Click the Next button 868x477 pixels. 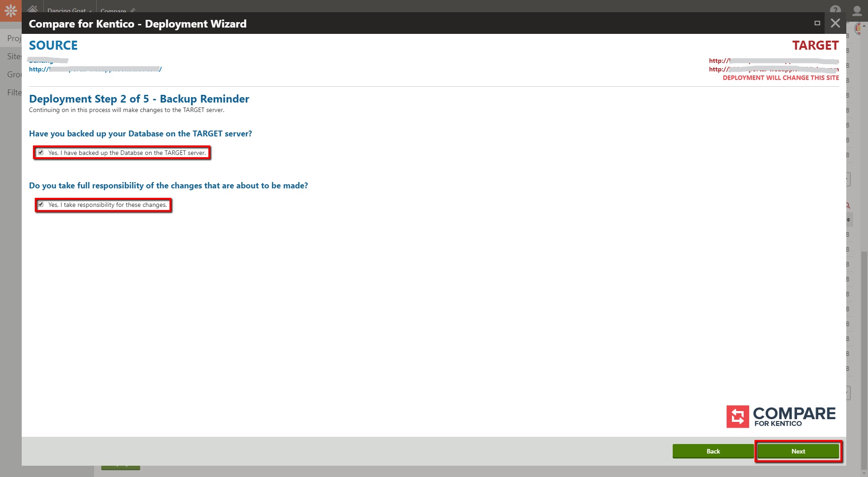pos(798,451)
